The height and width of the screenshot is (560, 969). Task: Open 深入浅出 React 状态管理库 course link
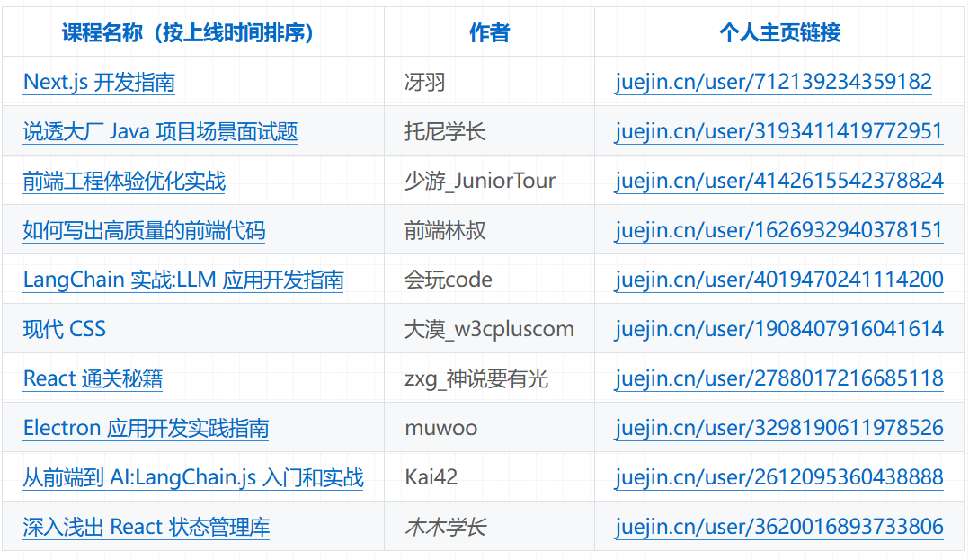(x=147, y=528)
